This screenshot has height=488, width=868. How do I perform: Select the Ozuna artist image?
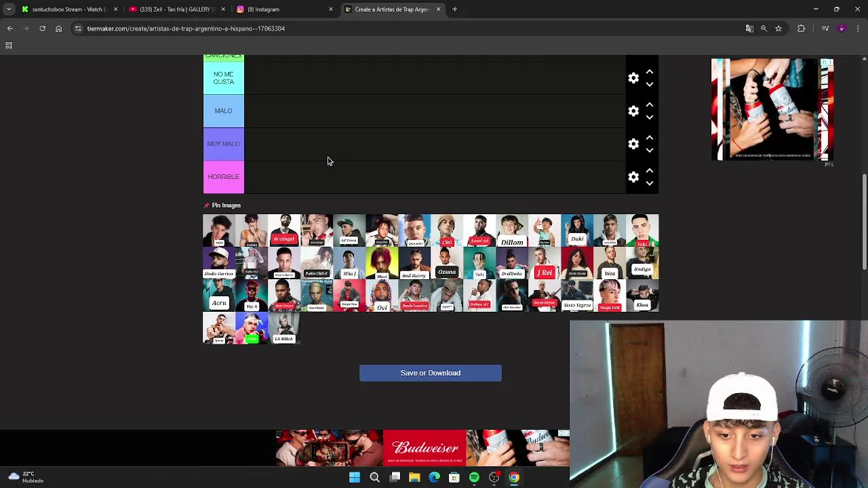click(x=447, y=263)
